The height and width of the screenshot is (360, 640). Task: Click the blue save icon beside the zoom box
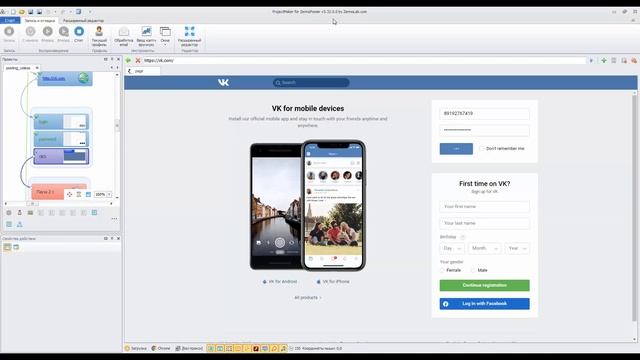coord(88,194)
